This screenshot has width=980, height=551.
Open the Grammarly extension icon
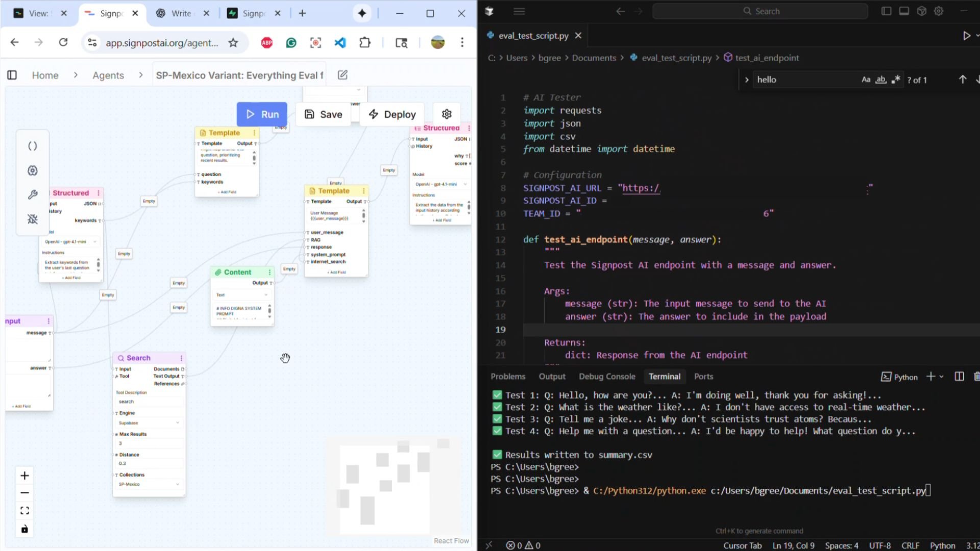click(291, 43)
